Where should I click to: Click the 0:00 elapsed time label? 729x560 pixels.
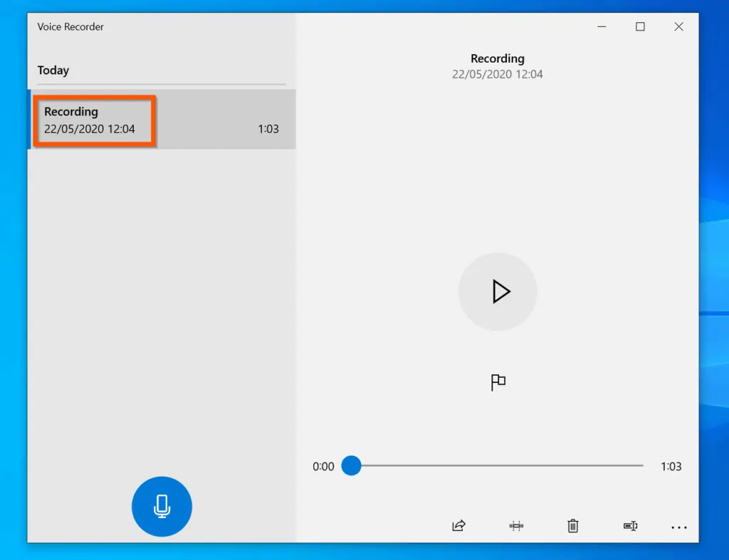(x=323, y=467)
